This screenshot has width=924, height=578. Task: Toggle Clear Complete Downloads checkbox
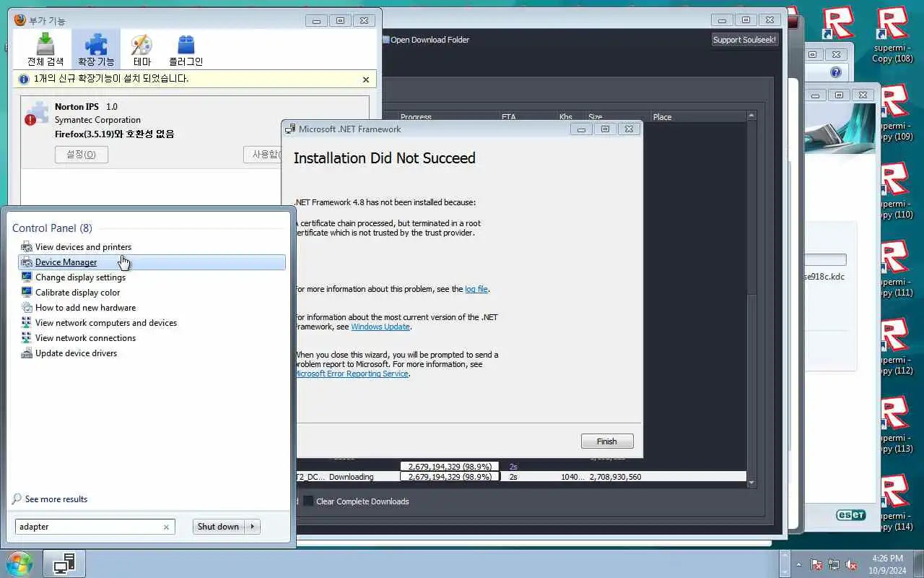[x=308, y=501]
